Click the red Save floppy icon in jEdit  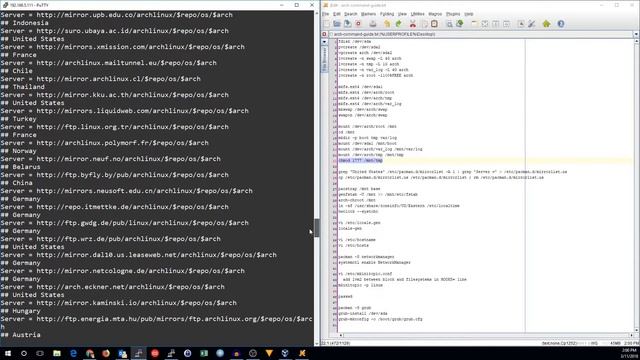coord(358,24)
